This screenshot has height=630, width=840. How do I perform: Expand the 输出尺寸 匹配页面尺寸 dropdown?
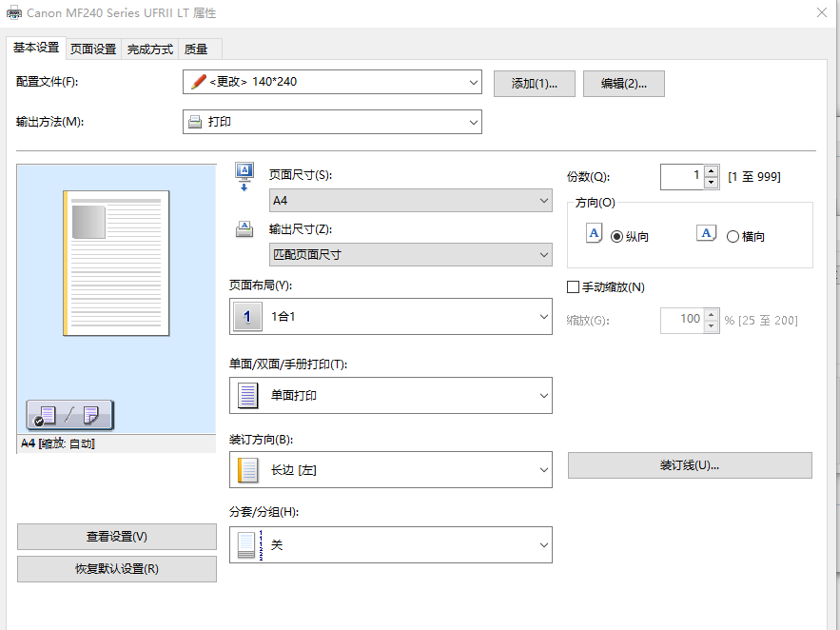click(410, 254)
